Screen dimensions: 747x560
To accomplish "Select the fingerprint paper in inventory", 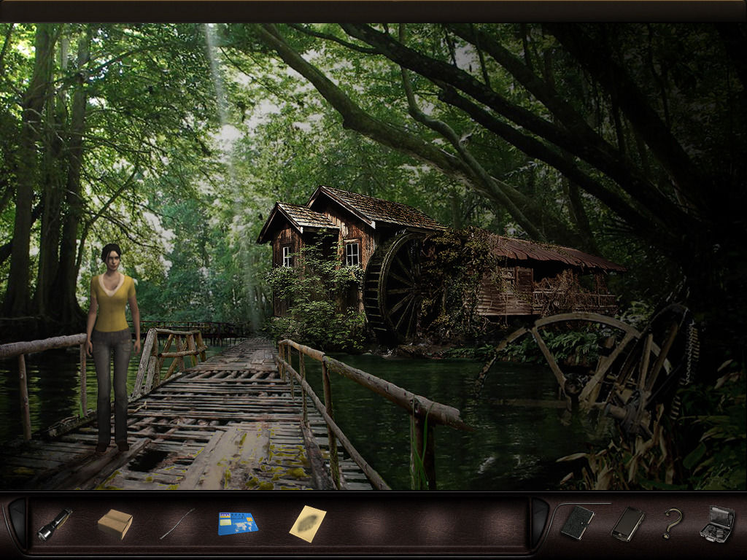I will tap(307, 524).
